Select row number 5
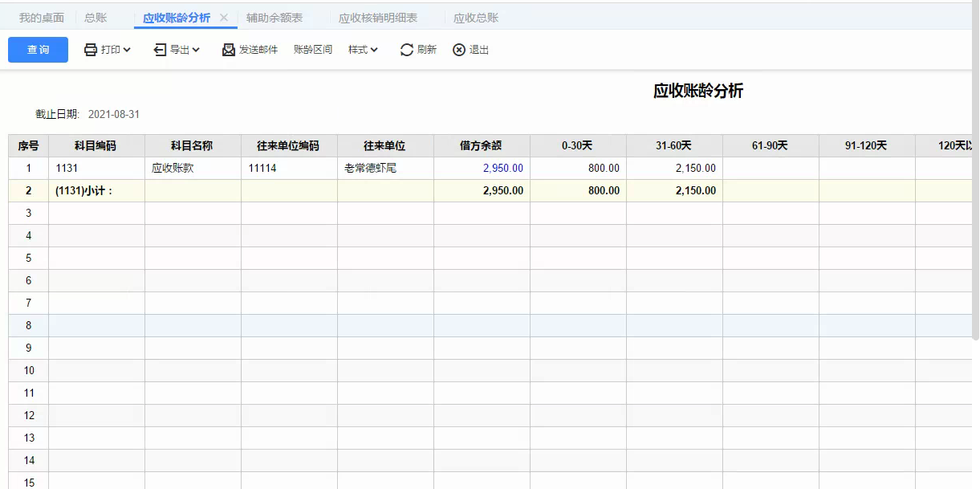This screenshot has width=980, height=489. (x=28, y=258)
